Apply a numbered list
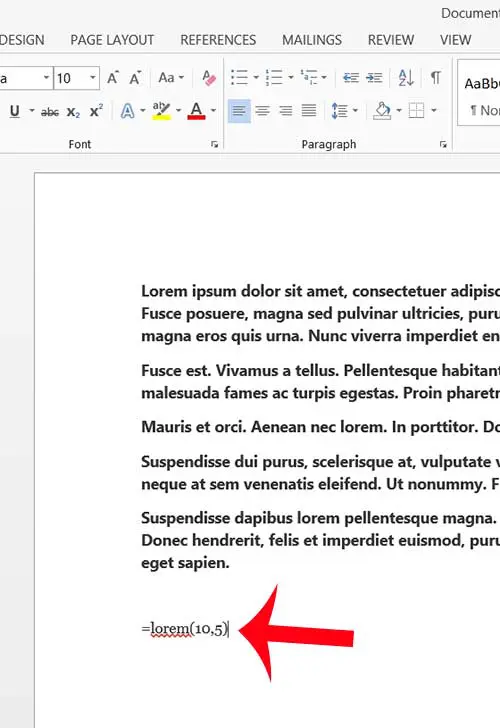Viewport: 500px width, 728px height. [274, 78]
